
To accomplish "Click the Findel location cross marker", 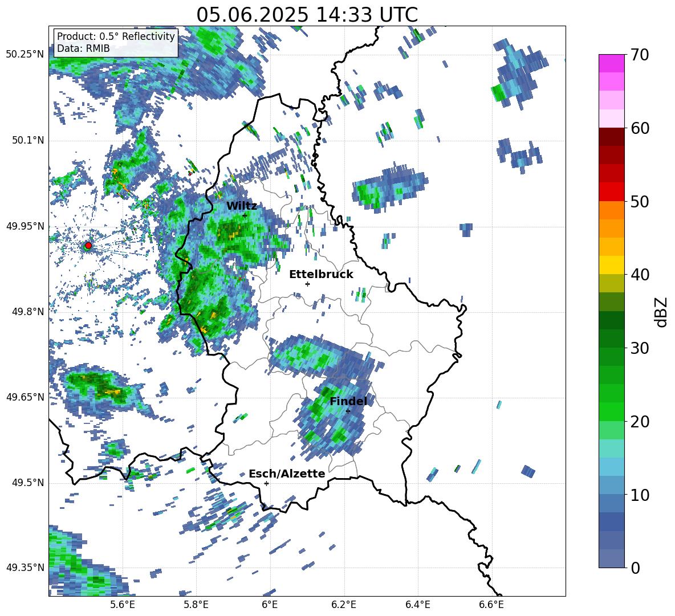I will pos(348,411).
